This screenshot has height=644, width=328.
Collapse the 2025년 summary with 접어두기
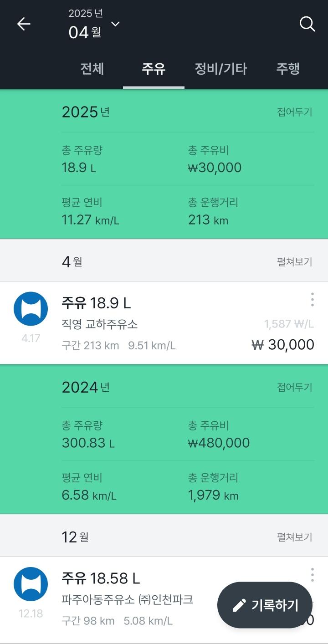[x=295, y=112]
